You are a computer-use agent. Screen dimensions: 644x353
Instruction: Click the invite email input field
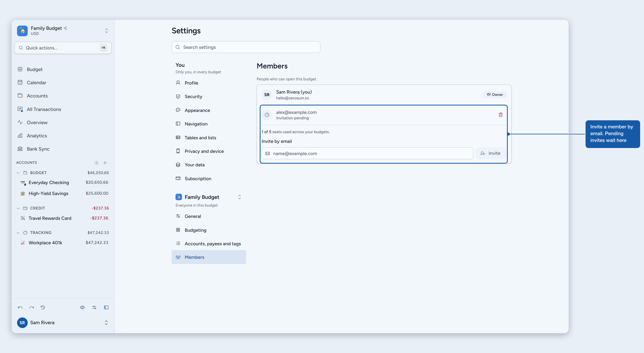(367, 153)
